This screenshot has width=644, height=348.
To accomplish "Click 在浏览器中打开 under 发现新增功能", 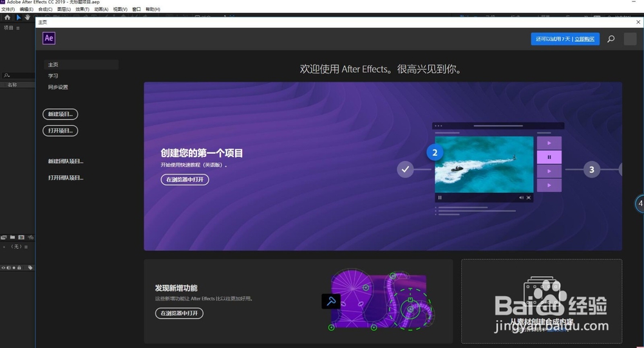I will click(x=179, y=313).
